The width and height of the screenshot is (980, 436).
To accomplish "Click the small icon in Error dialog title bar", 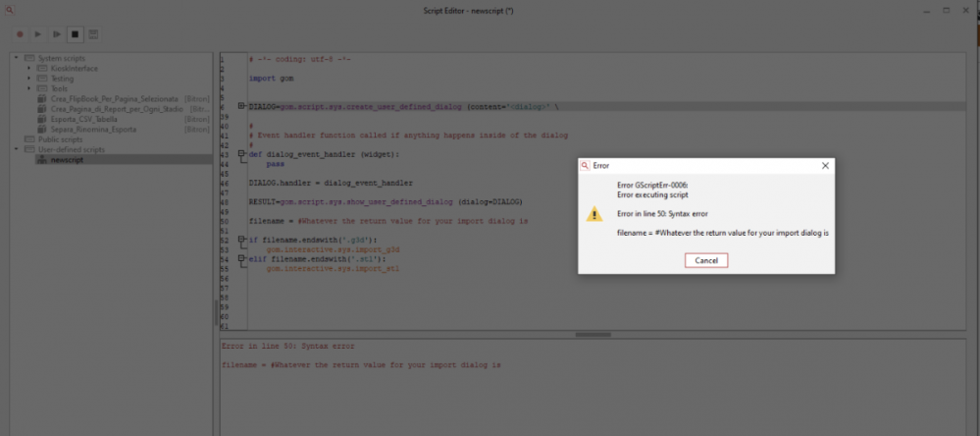I will [585, 166].
